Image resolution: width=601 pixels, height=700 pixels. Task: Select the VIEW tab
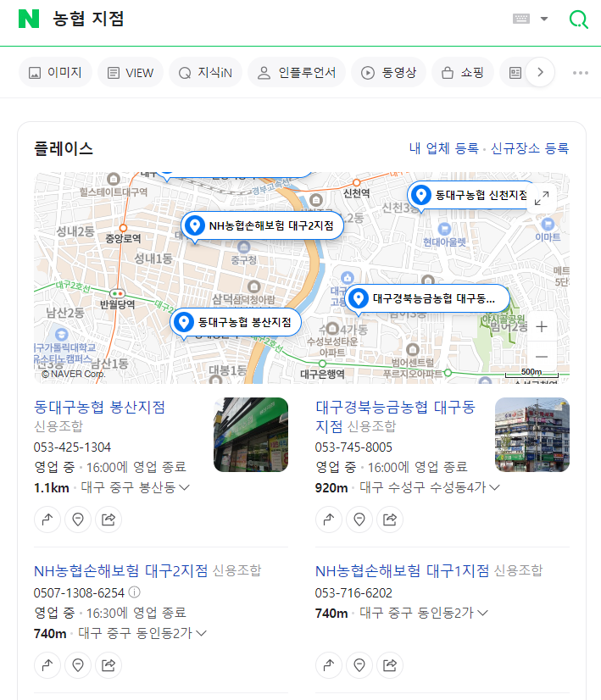[131, 72]
